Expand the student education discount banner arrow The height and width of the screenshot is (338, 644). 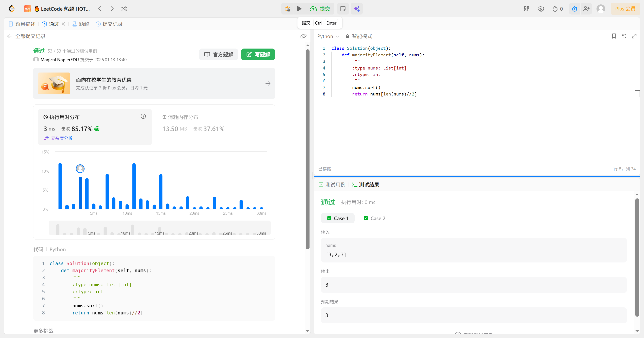pyautogui.click(x=268, y=84)
